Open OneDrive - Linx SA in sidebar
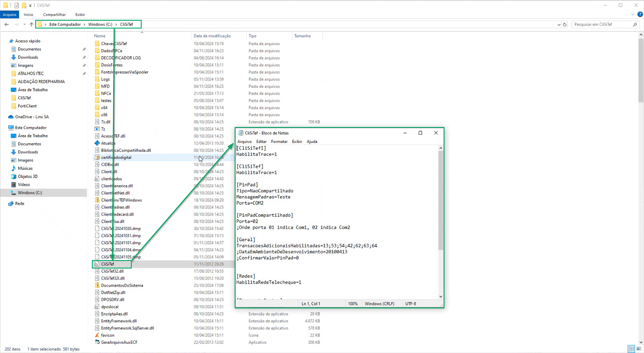The width and height of the screenshot is (644, 353). [32, 117]
